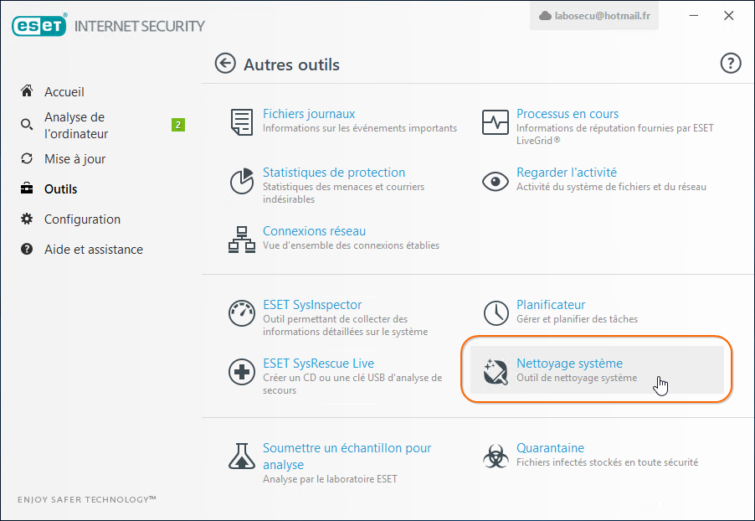755x521 pixels.
Task: Click the Connexions réseau network icon
Action: point(241,240)
